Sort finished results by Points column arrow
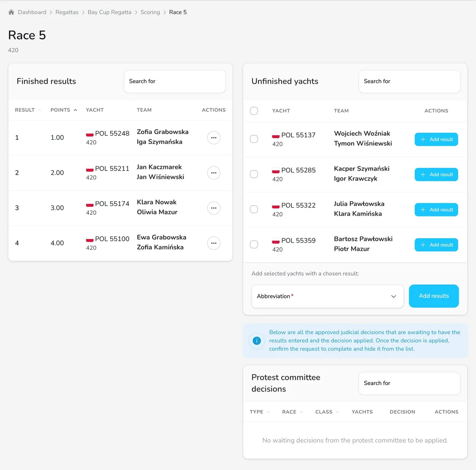This screenshot has height=470, width=476. pos(75,110)
